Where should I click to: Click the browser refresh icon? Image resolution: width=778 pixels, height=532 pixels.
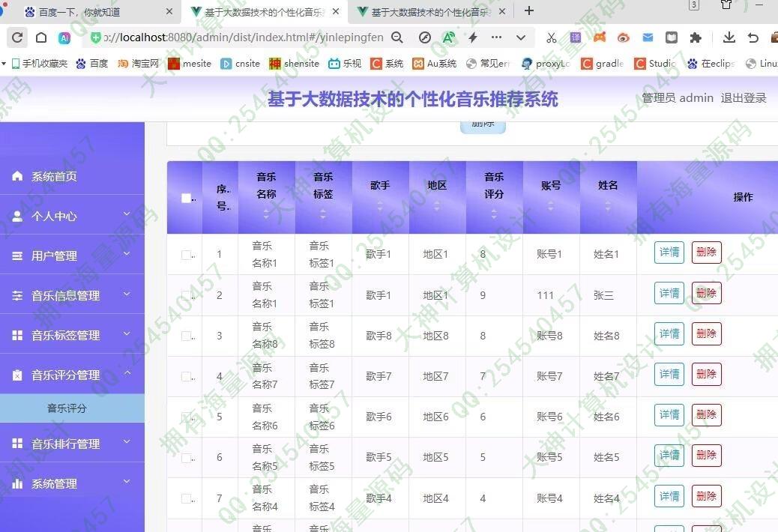17,37
